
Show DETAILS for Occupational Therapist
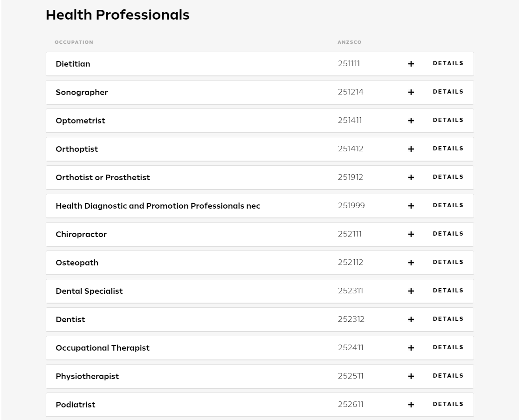pyautogui.click(x=448, y=347)
